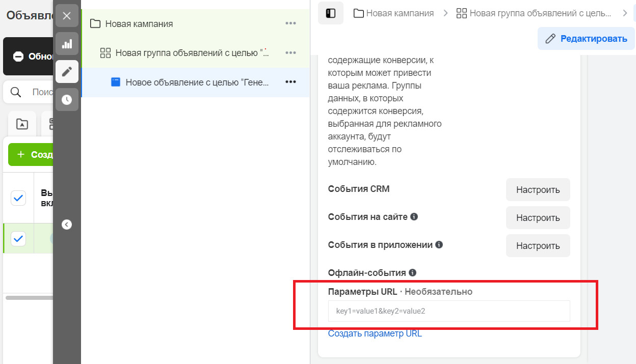Select Новая кампания in campaign tree
636x364 pixels.
click(139, 24)
